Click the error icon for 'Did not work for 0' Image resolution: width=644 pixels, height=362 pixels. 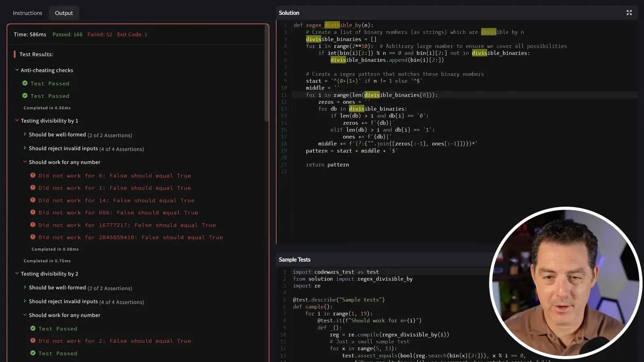(x=33, y=175)
